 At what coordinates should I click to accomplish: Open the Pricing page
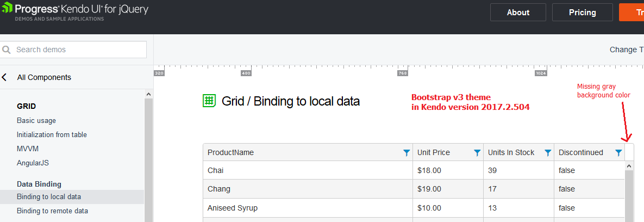tap(582, 13)
